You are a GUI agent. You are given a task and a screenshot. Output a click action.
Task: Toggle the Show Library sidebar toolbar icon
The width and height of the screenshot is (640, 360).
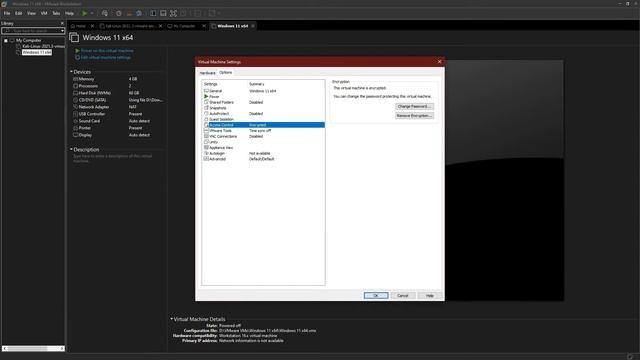[x=153, y=13]
